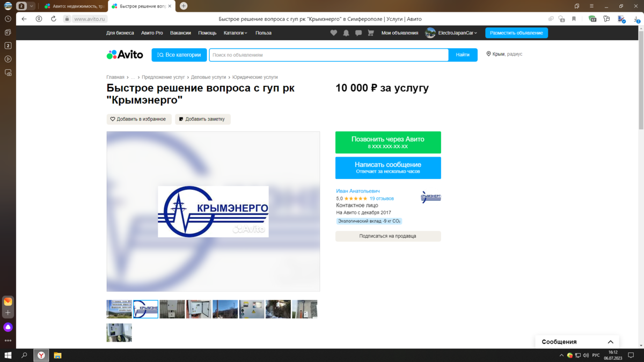Open the browser hamburger menu
Screen dimensions: 644x362
(x=592, y=6)
